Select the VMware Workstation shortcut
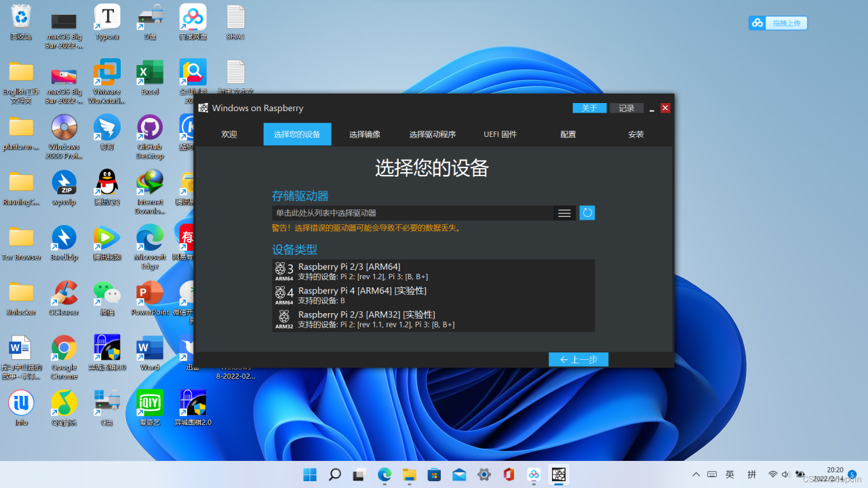The height and width of the screenshot is (488, 868). (x=107, y=81)
